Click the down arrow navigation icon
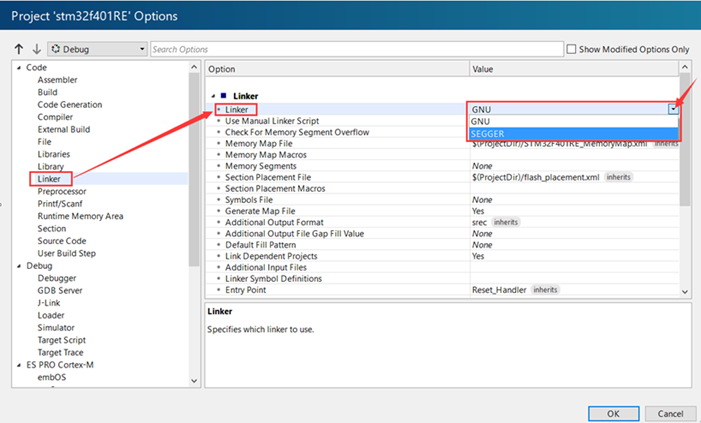Image resolution: width=701 pixels, height=423 pixels. coord(37,49)
